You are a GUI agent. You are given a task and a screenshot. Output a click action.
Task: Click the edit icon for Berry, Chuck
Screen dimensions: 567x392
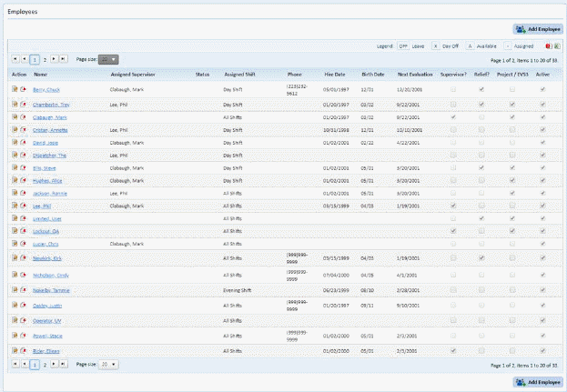(15, 90)
